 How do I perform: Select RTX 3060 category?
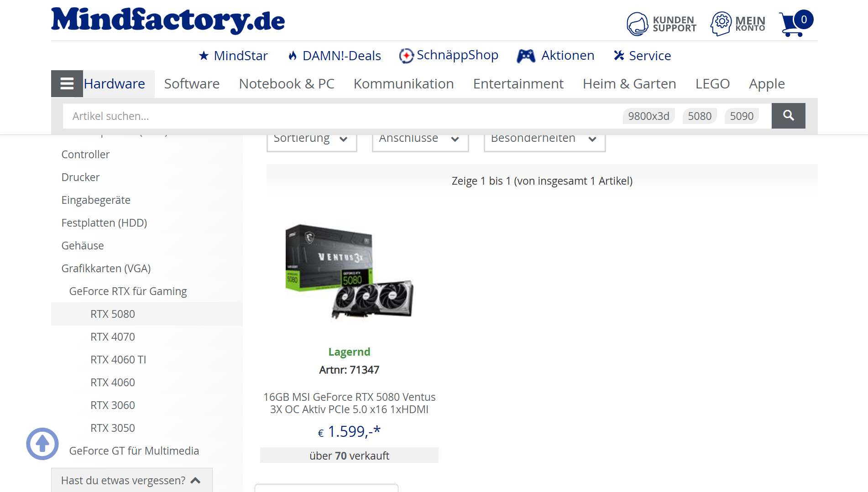[x=113, y=405]
